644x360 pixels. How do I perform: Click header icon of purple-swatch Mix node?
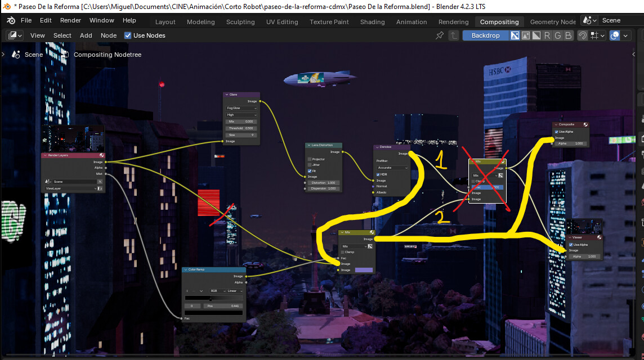372,232
